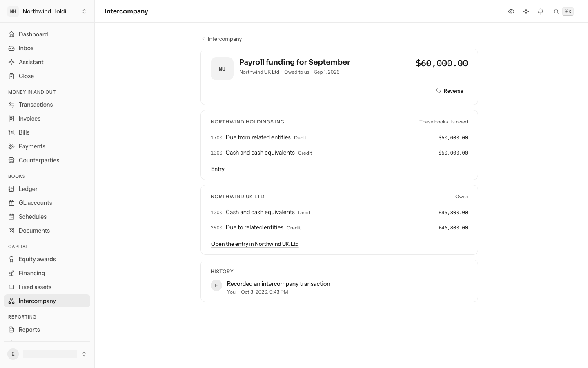
Task: Click the NU entity avatar thumbnail
Action: (x=222, y=69)
